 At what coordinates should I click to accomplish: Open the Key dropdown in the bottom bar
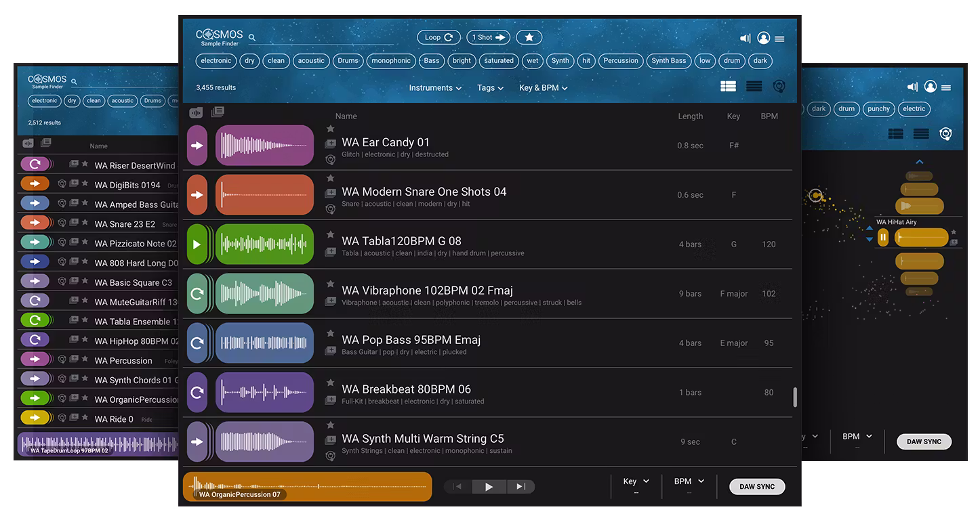tap(635, 481)
